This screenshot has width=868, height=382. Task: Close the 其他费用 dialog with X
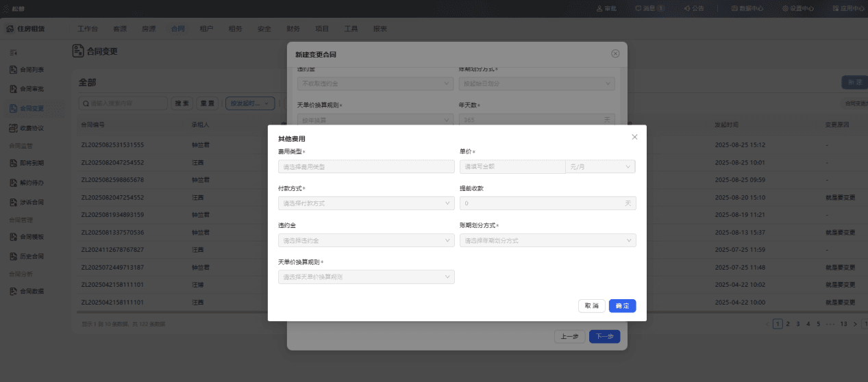click(x=634, y=137)
